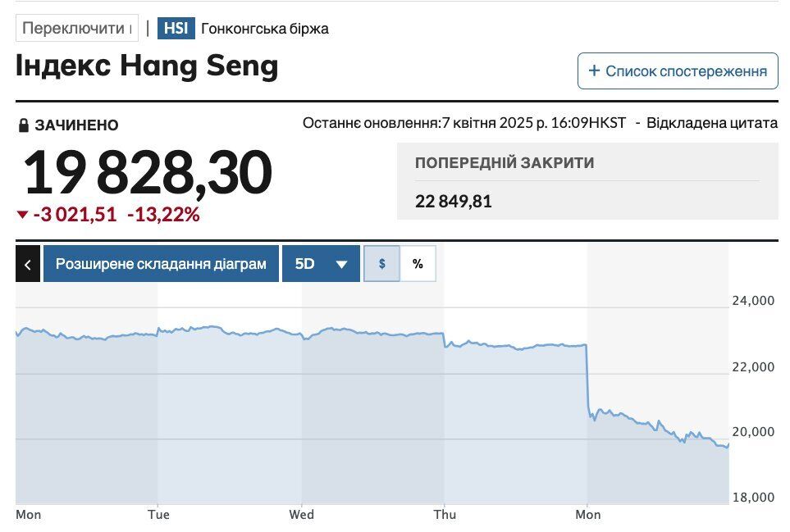Screen dimensions: 790x532
Task: Add index to Список спостереження
Action: (678, 71)
